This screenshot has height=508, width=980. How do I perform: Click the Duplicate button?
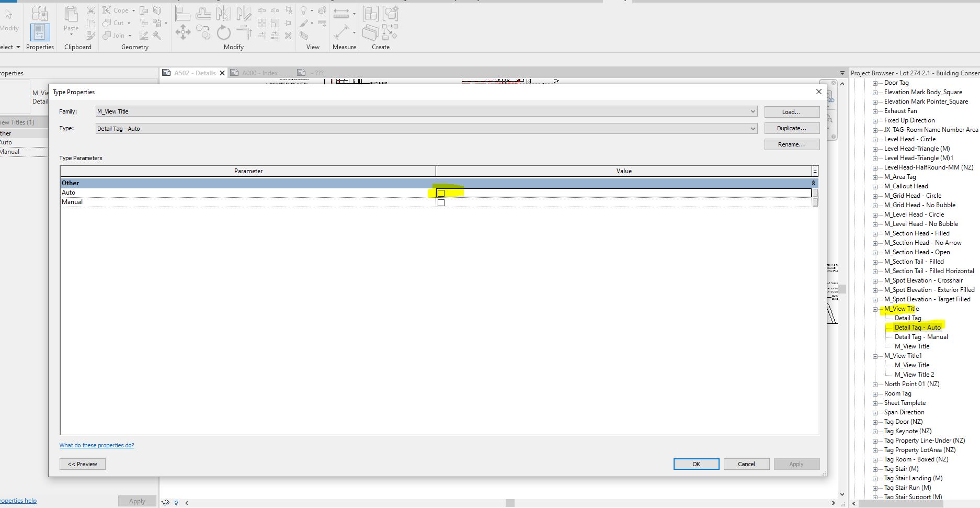tap(791, 128)
